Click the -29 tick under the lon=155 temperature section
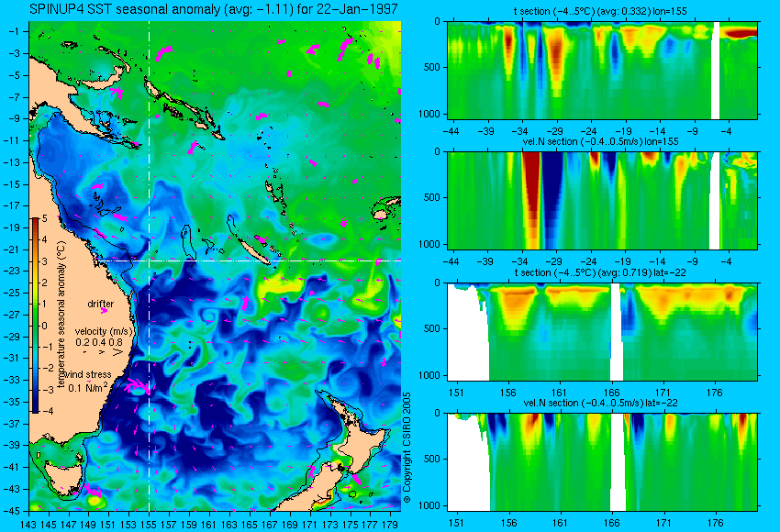Viewport: 780px width, 532px height. click(554, 131)
